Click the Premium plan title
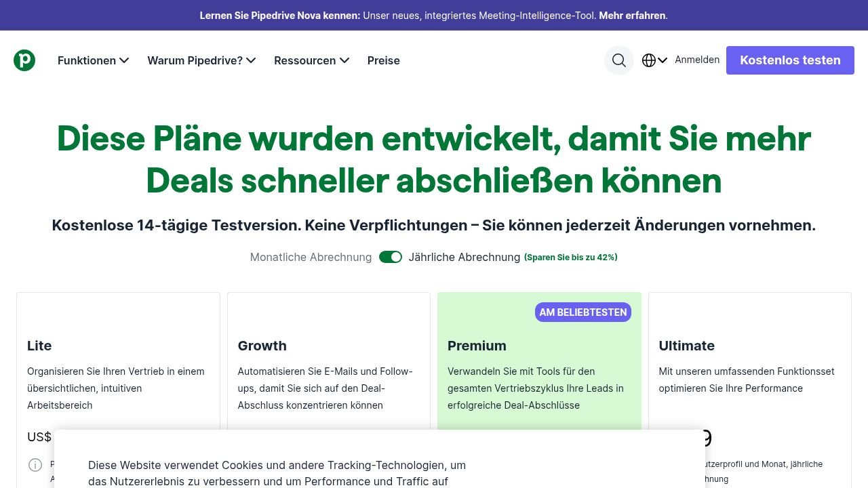868x488 pixels. pos(477,346)
